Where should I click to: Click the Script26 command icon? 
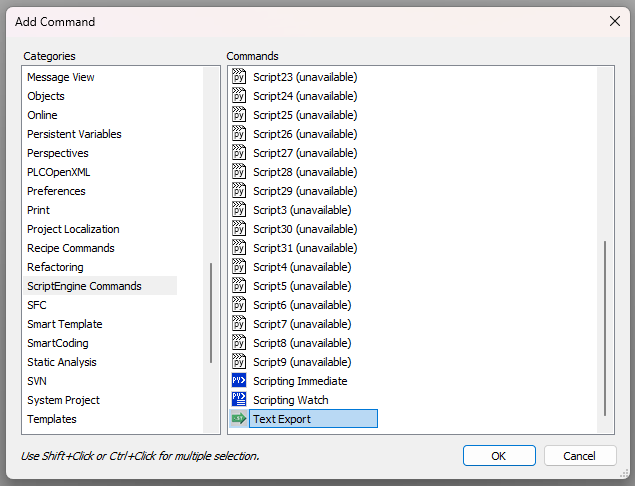pos(239,134)
